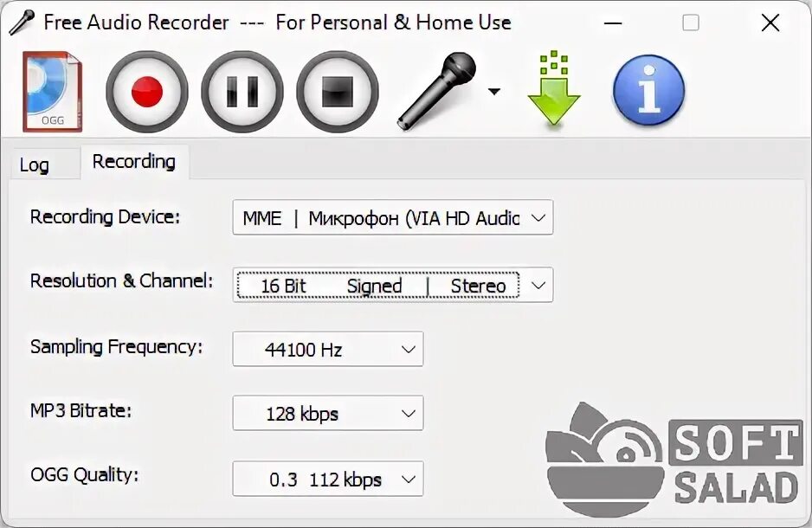Screen dimensions: 812x528
Task: Click the Resolution & Channel label
Action: (122, 281)
